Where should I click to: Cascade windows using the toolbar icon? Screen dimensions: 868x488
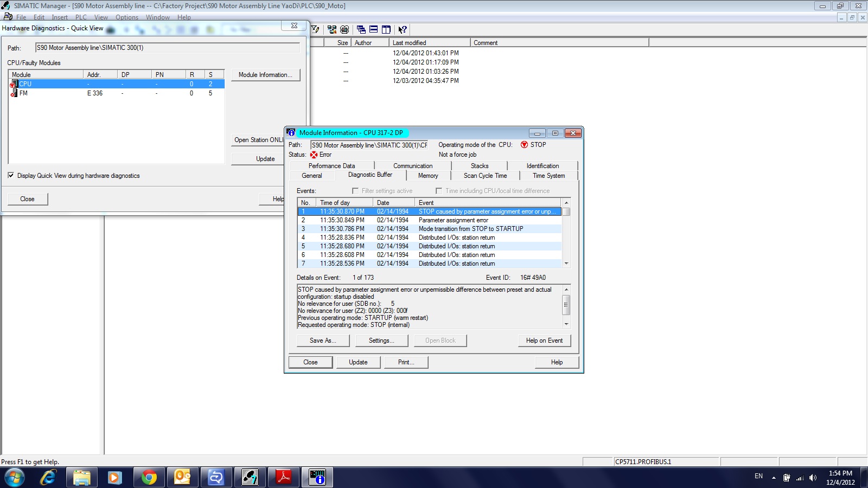coord(361,29)
